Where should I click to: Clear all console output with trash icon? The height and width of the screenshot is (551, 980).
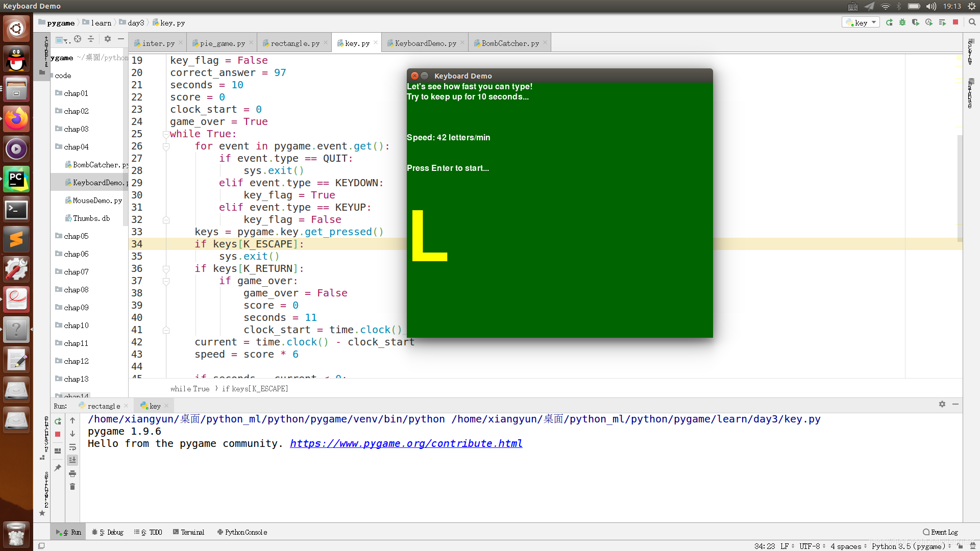[72, 487]
